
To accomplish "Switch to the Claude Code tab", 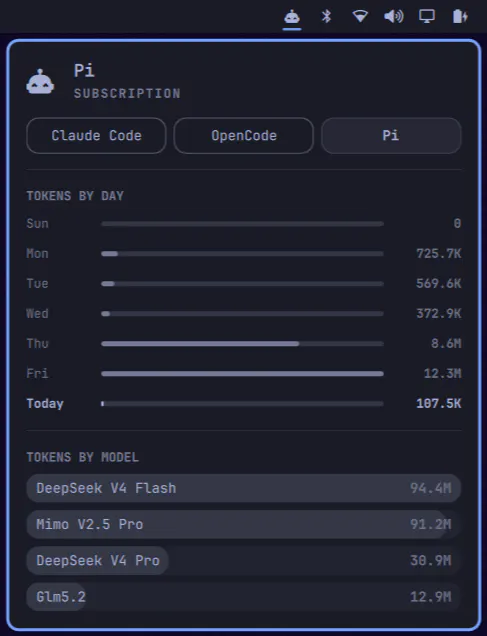I will pos(96,135).
